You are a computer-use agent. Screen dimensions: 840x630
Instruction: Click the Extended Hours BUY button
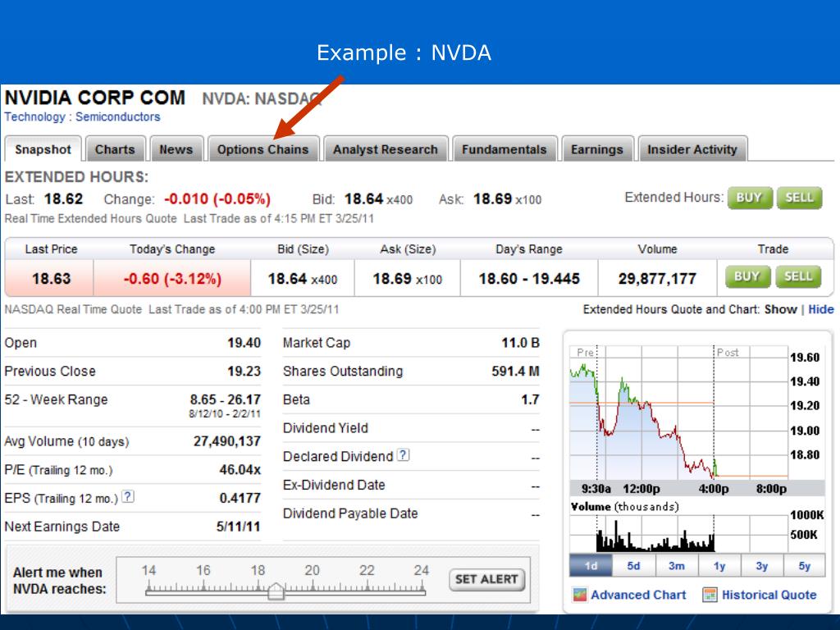pyautogui.click(x=749, y=198)
